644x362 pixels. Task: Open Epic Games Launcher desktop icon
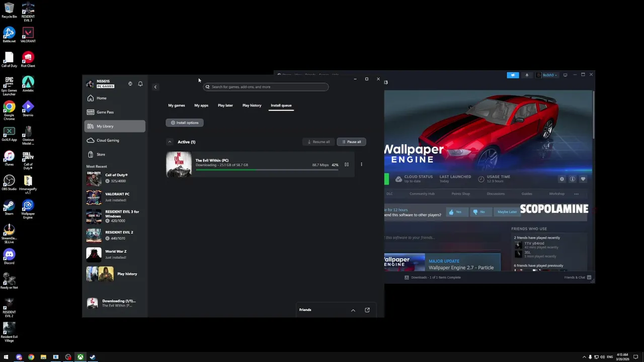9,85
